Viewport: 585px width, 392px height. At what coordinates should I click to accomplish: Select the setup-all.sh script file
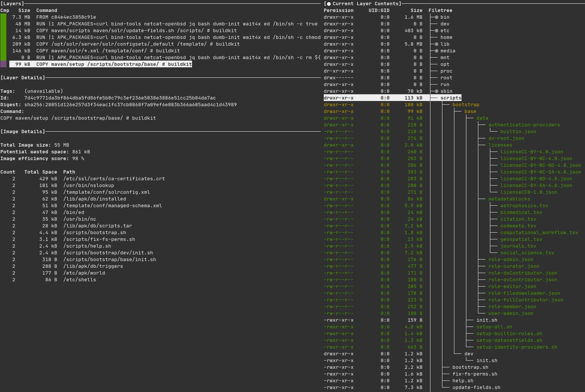tap(494, 327)
